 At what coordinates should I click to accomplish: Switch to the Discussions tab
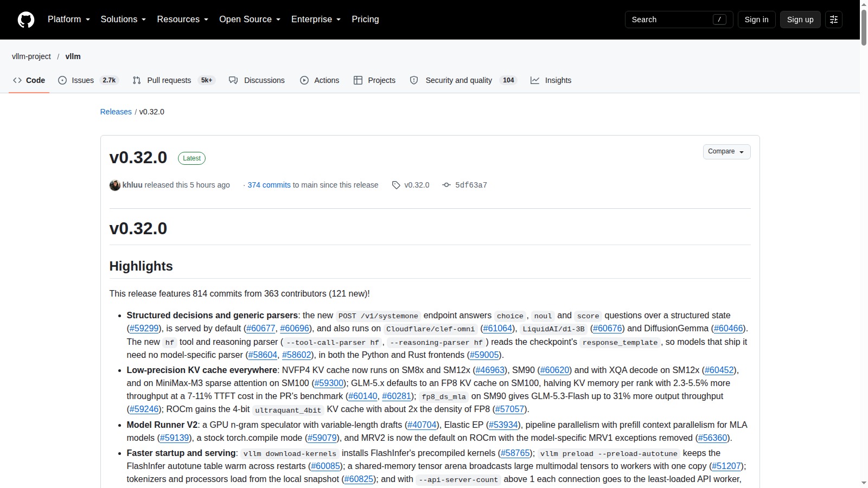coord(257,80)
